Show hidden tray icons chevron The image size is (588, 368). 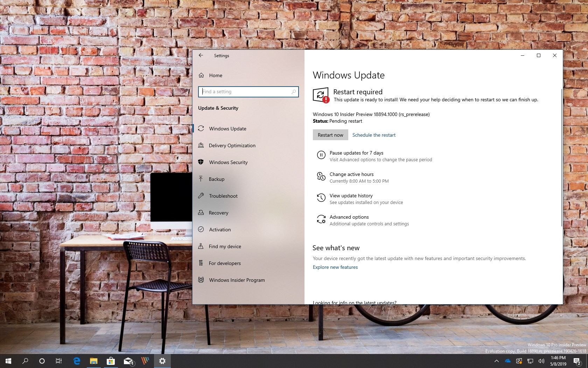coord(496,361)
